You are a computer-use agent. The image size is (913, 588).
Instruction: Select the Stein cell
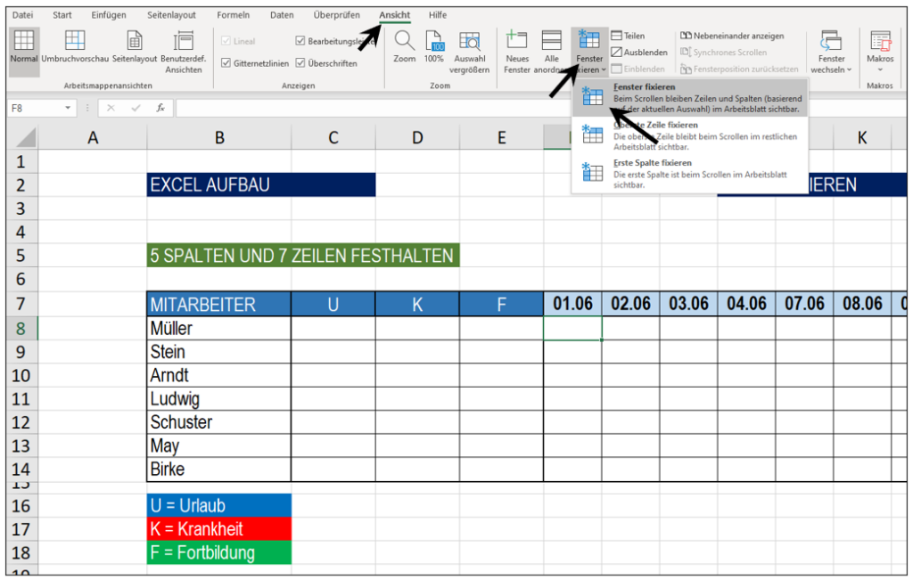[219, 352]
